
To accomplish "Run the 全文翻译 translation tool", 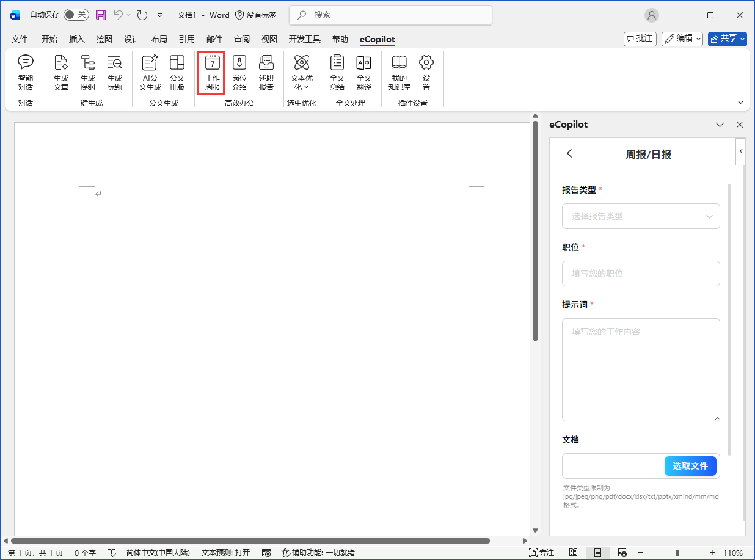I will [x=364, y=72].
